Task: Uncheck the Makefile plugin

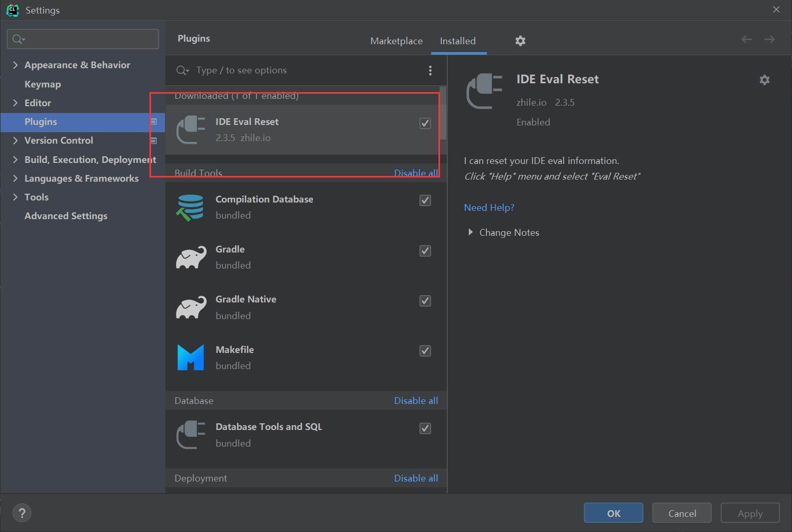Action: [x=425, y=351]
